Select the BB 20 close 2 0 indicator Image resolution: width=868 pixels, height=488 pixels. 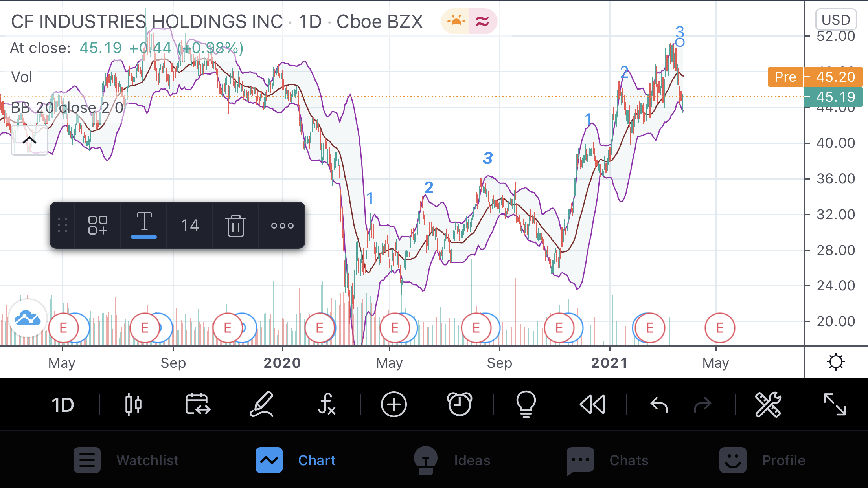tap(67, 107)
